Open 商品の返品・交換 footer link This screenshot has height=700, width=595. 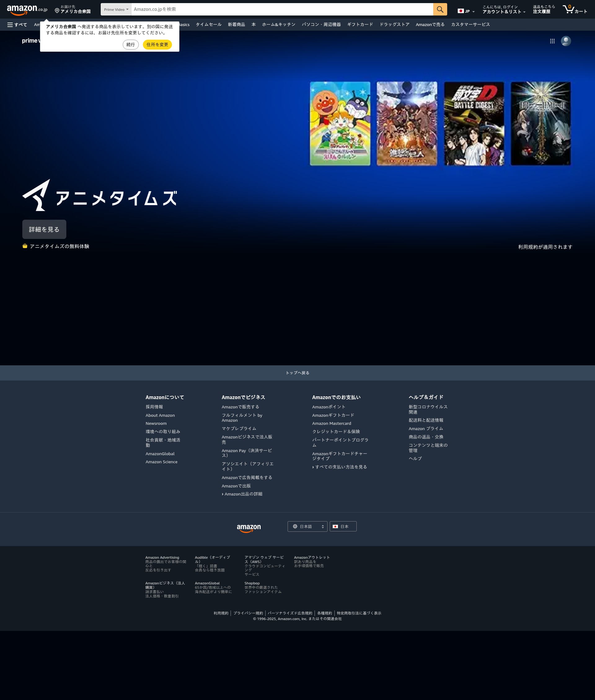(426, 437)
